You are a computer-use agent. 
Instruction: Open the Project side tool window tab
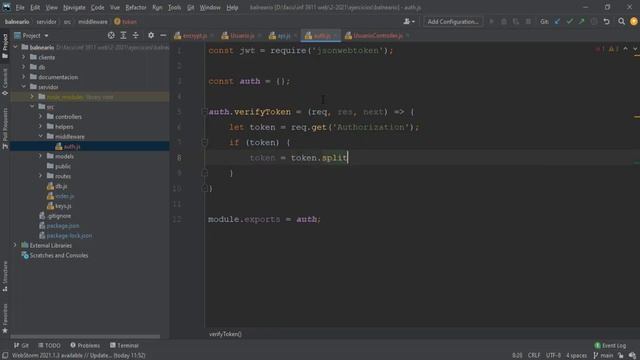point(5,46)
